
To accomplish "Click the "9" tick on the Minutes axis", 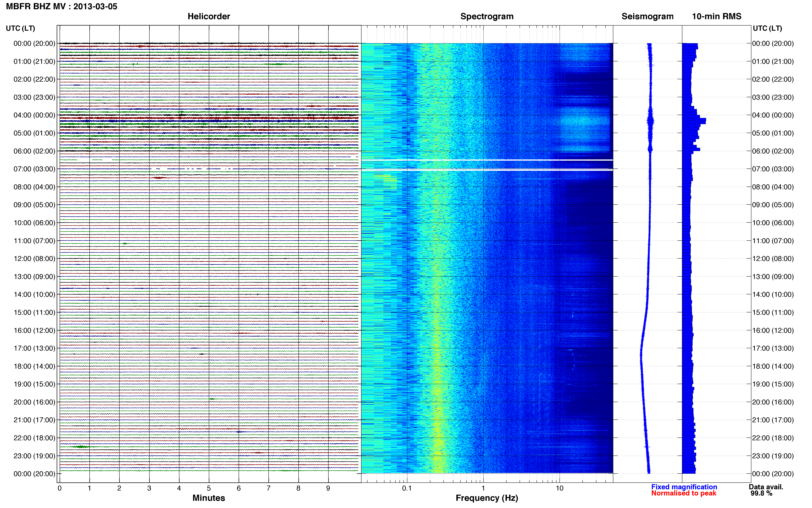I will (x=328, y=488).
